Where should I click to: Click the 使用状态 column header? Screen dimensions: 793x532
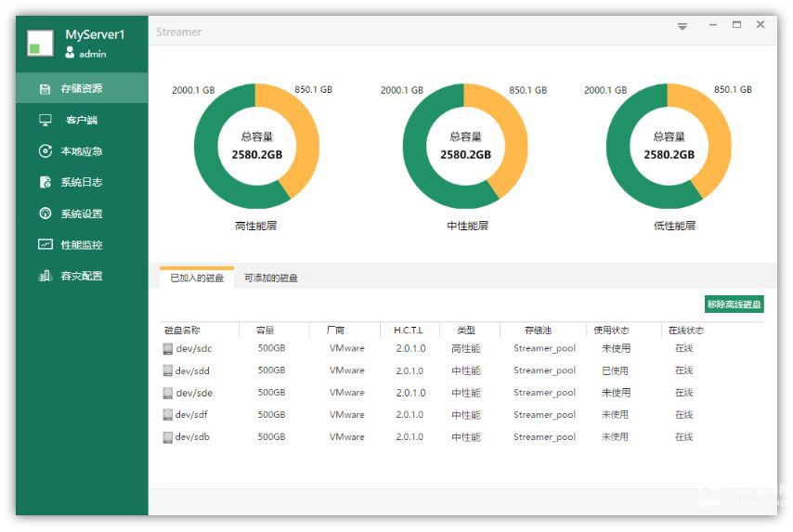612,330
